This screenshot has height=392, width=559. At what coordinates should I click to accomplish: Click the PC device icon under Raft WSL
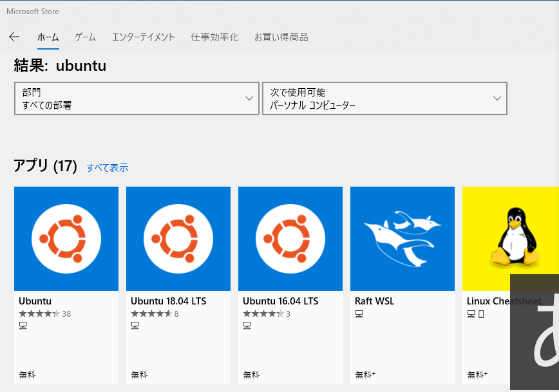[x=359, y=314]
